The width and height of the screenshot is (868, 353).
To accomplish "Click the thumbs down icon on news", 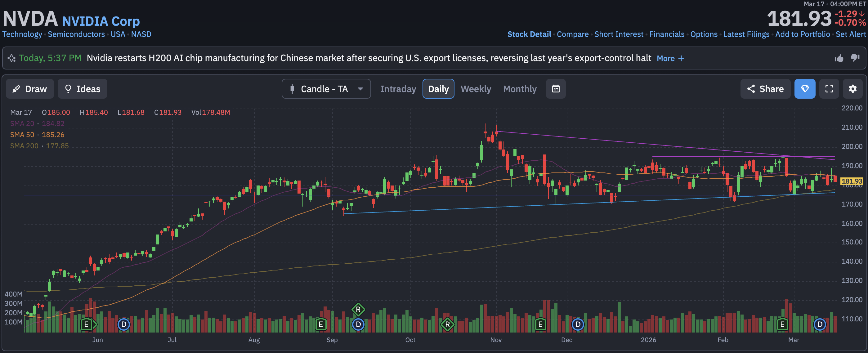I will (x=855, y=58).
